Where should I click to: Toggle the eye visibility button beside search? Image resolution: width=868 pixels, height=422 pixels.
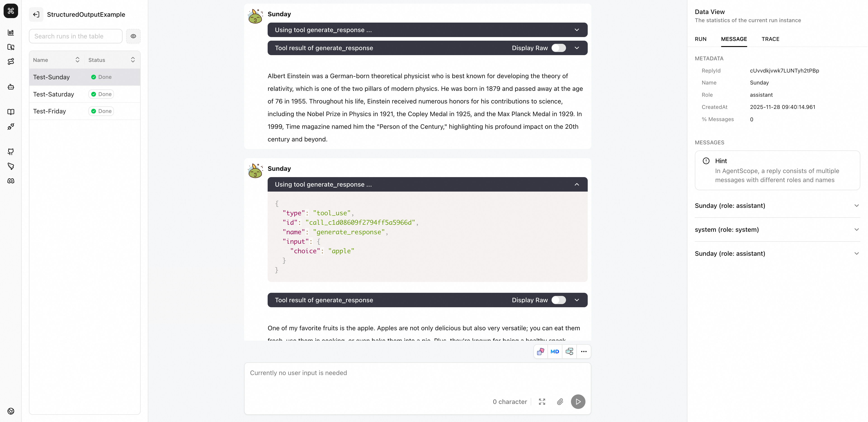(133, 36)
